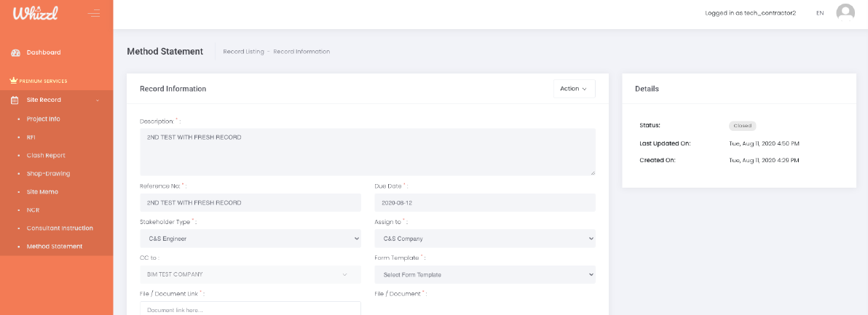868x315 pixels.
Task: Open the Stakeholder Type dropdown
Action: coord(250,239)
